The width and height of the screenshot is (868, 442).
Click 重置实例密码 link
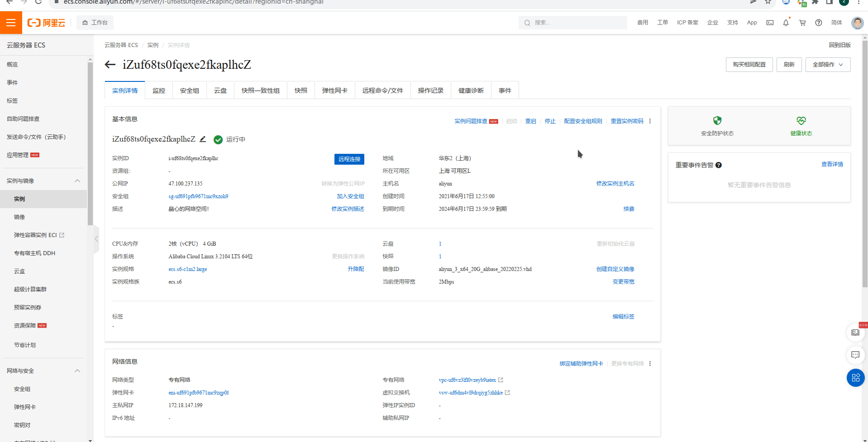[x=627, y=121]
